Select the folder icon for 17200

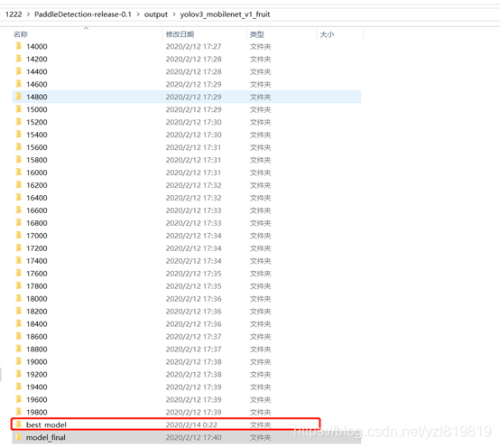[19, 247]
